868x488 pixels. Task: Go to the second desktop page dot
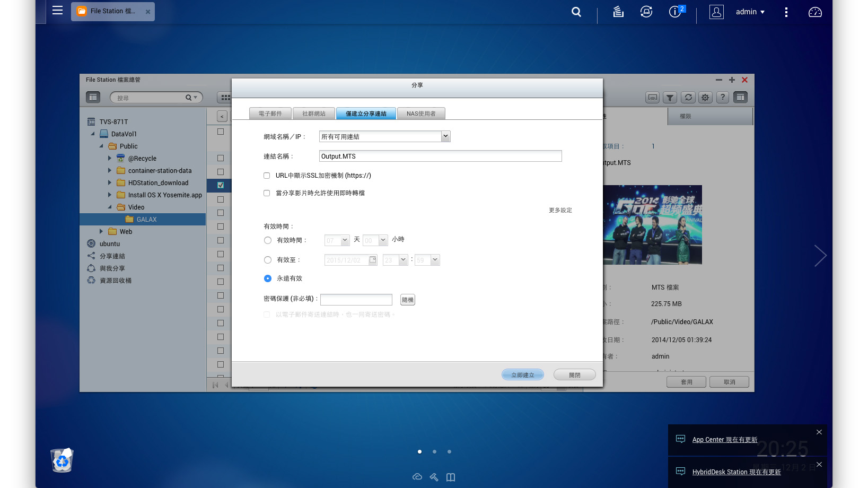coord(434,452)
